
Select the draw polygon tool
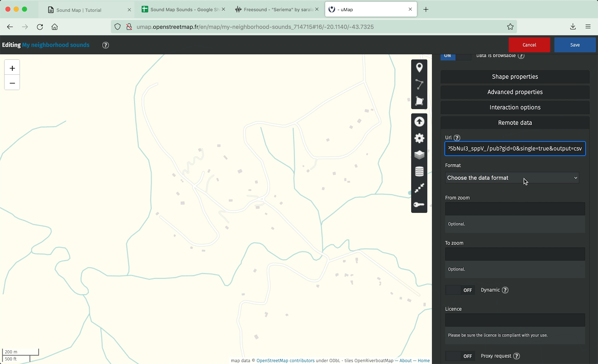pyautogui.click(x=419, y=101)
